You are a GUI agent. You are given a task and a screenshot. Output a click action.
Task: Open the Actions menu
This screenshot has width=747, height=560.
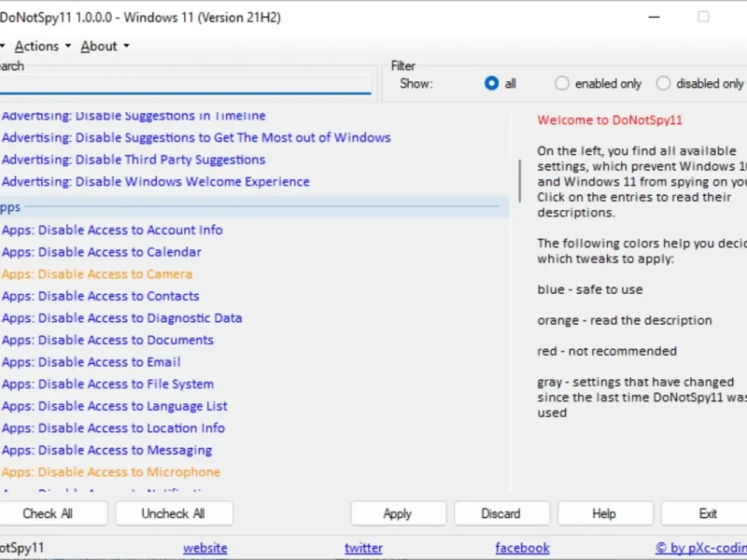click(42, 46)
